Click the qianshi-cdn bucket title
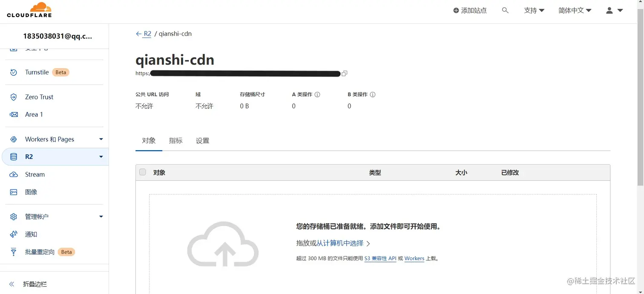This screenshot has width=644, height=294. click(x=175, y=60)
